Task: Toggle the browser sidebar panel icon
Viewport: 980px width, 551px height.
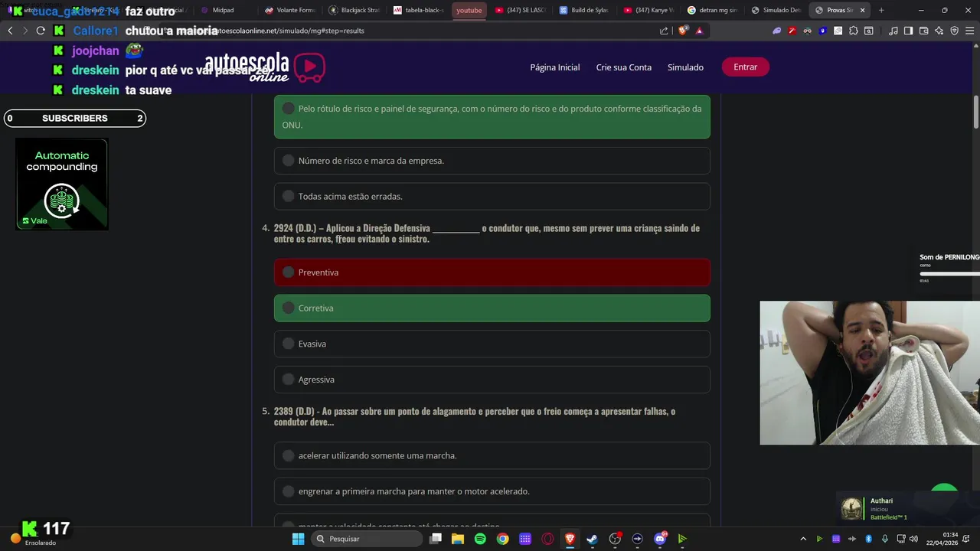Action: coord(908,31)
